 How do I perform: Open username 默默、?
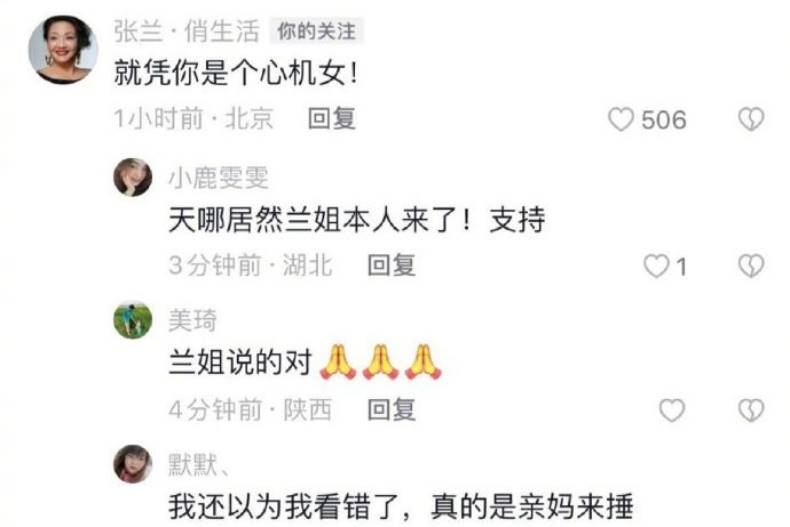pos(199,464)
